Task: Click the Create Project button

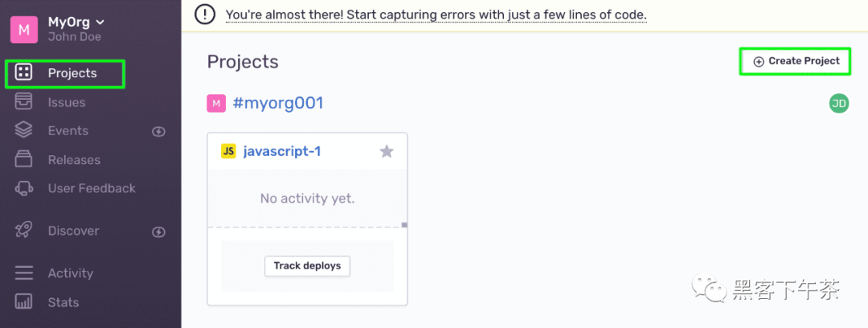Action: pos(796,61)
